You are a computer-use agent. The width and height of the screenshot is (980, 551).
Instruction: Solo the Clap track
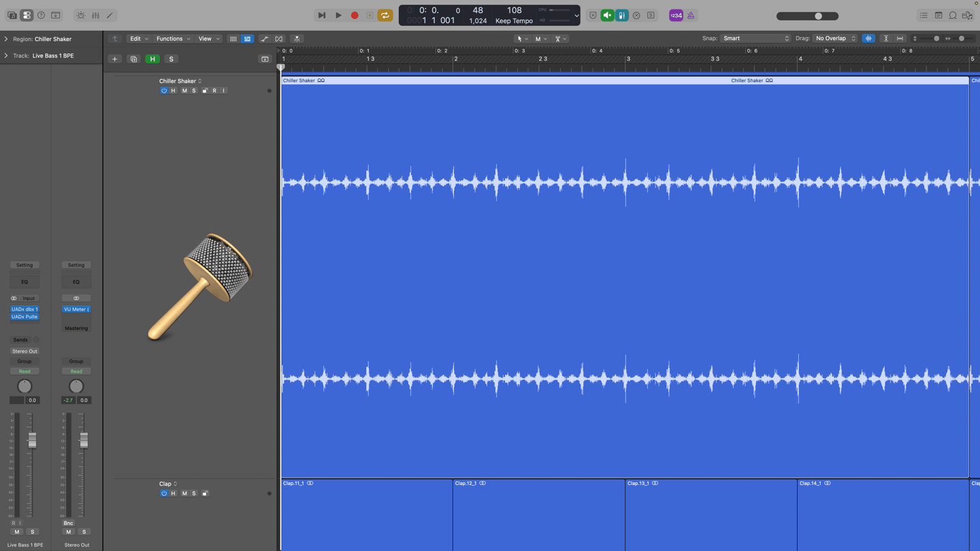[194, 493]
